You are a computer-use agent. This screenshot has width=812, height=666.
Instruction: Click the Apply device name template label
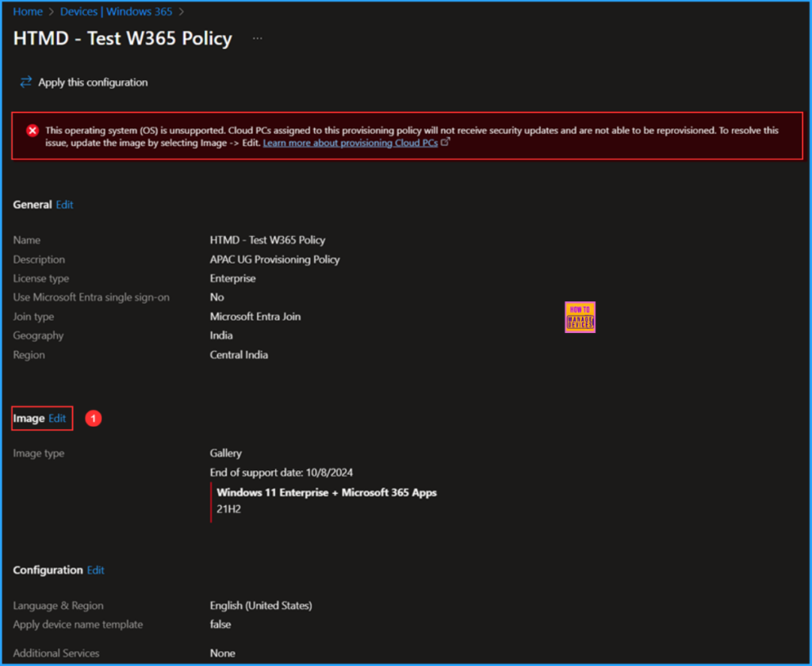pos(78,625)
